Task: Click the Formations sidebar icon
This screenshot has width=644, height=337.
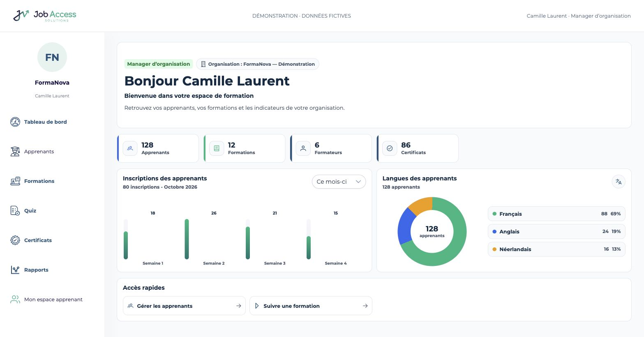Action: [15, 181]
